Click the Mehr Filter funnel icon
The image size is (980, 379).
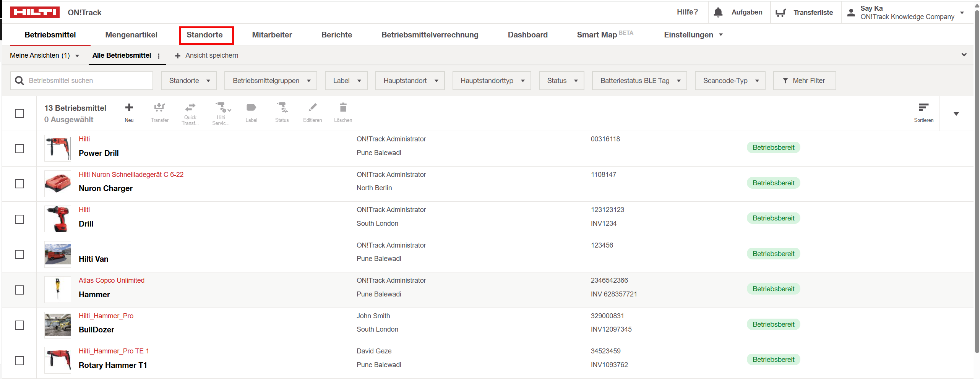[785, 81]
